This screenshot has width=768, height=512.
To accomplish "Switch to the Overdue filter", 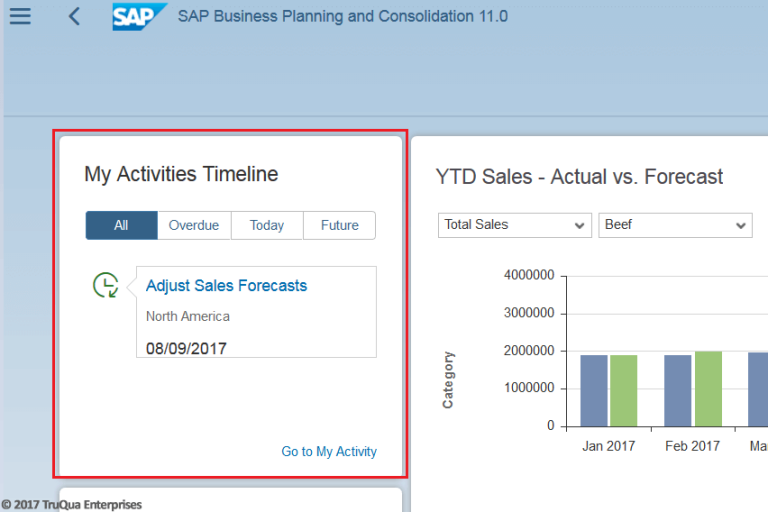I will (x=194, y=225).
